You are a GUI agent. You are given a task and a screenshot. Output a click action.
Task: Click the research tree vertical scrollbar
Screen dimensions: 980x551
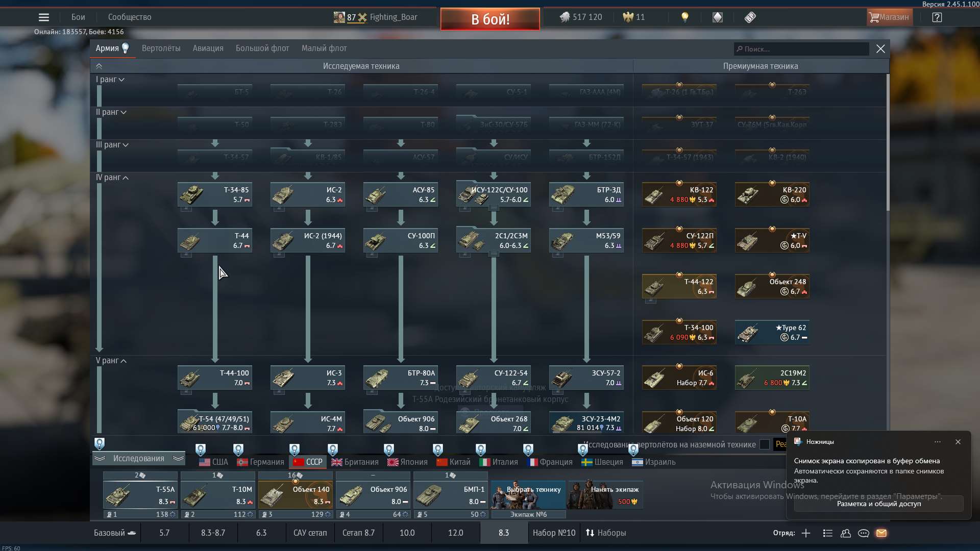[888, 143]
